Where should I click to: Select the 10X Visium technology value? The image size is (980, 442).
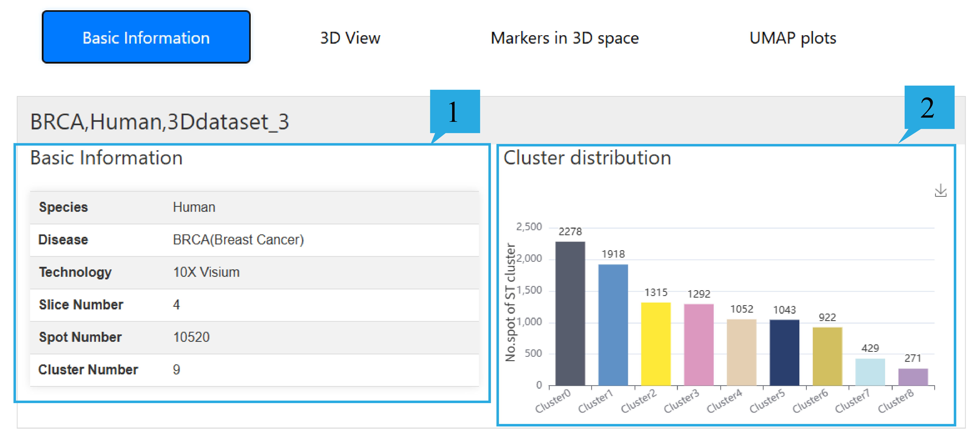pos(206,272)
